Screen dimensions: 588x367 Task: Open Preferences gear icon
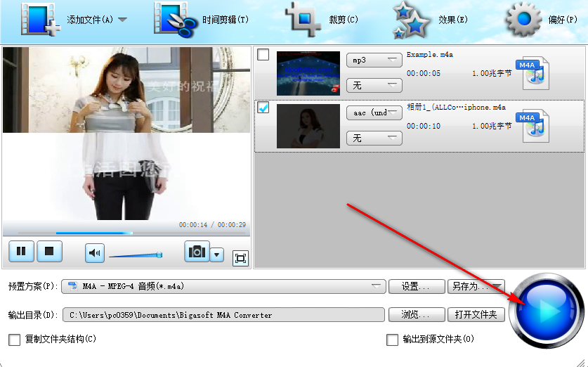tap(524, 19)
